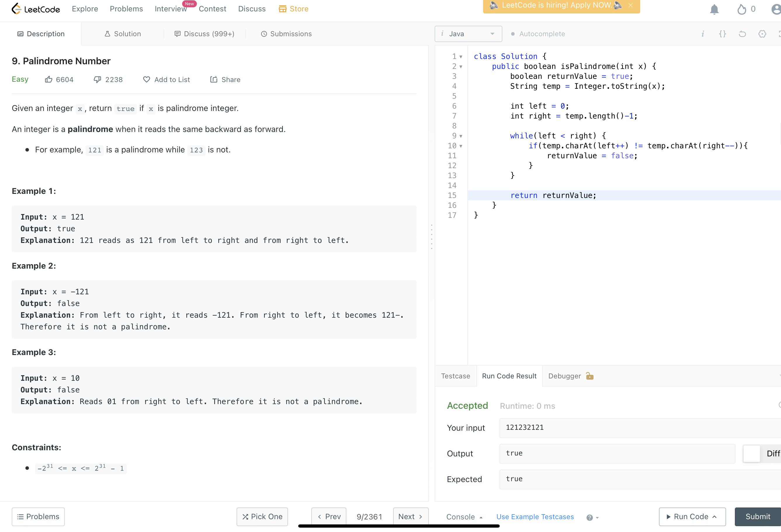Expand the Console panel

click(x=464, y=517)
